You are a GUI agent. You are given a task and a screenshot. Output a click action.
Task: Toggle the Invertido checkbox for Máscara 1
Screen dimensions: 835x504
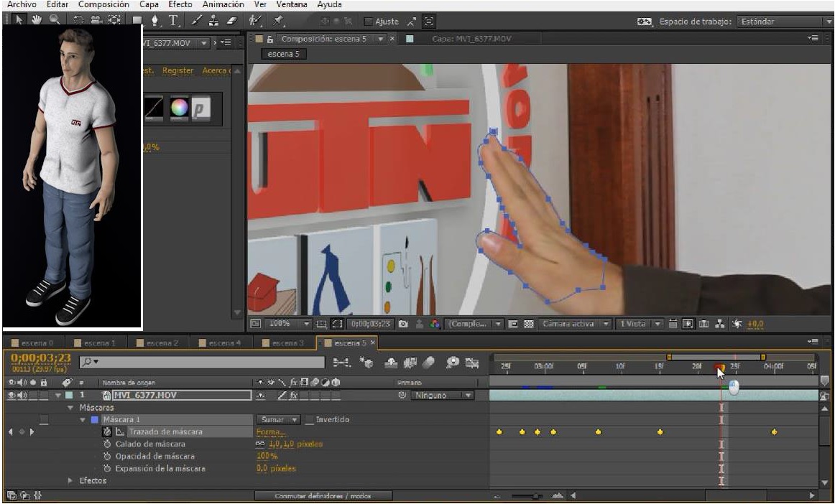point(309,419)
